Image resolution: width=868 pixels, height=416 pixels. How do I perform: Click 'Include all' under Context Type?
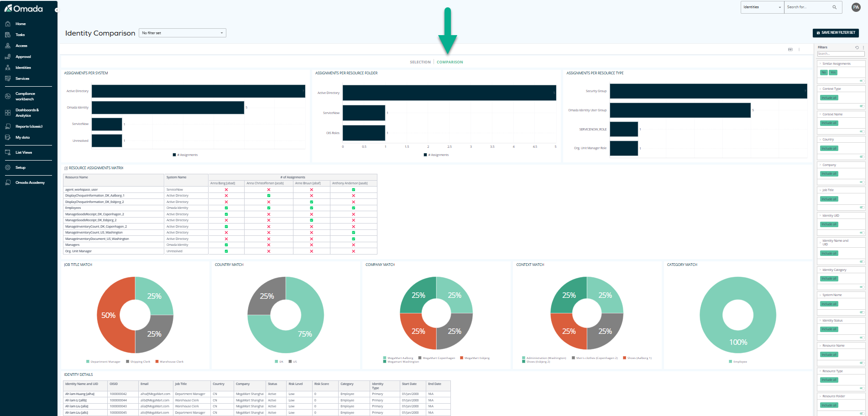pyautogui.click(x=829, y=98)
